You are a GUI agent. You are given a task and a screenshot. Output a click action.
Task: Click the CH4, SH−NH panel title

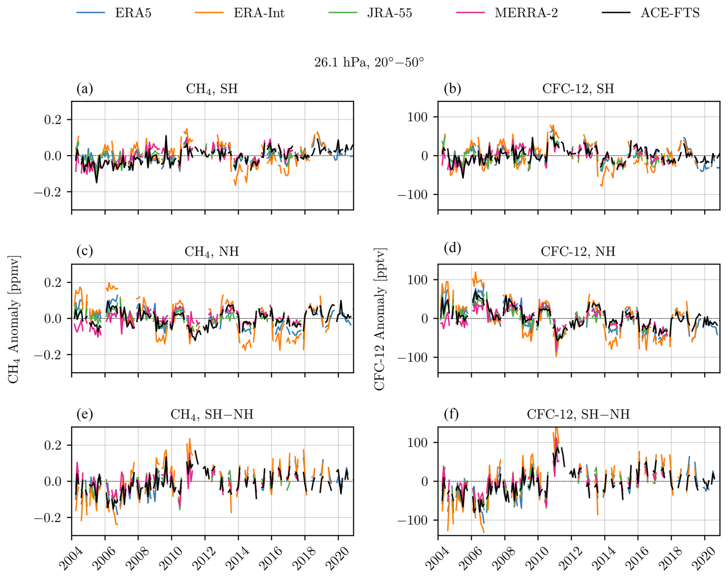click(x=212, y=414)
